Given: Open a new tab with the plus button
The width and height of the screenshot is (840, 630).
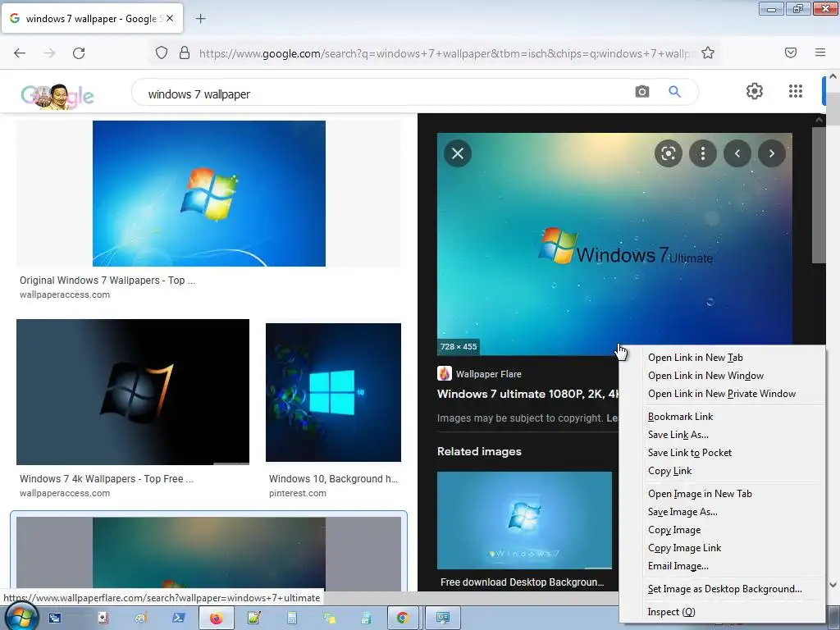Looking at the screenshot, I should (200, 19).
